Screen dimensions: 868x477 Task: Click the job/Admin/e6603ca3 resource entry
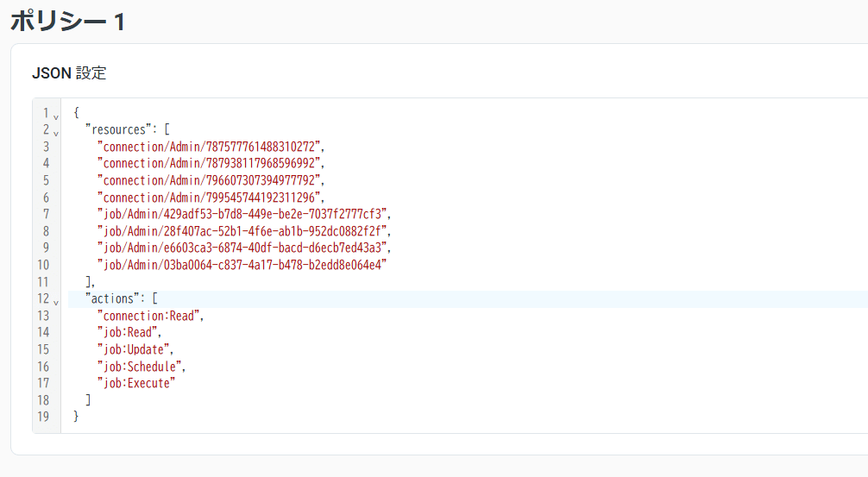244,248
